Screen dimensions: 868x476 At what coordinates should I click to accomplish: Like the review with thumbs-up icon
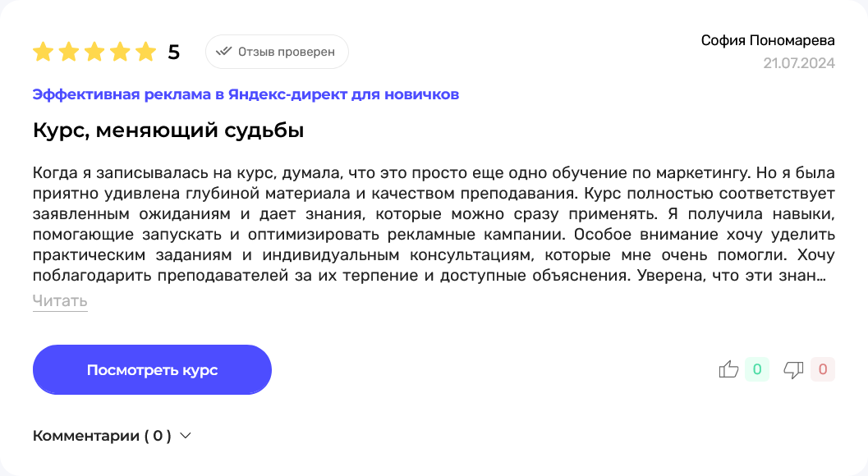click(728, 370)
